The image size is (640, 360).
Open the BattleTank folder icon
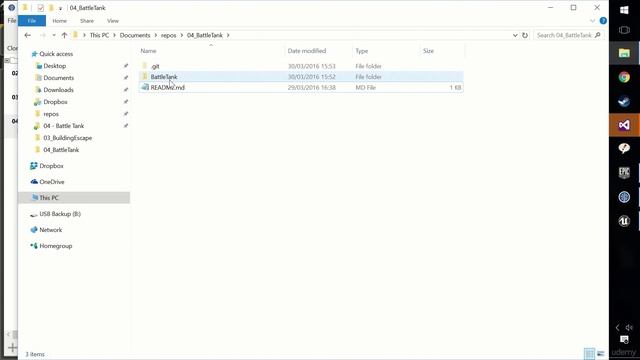point(144,77)
